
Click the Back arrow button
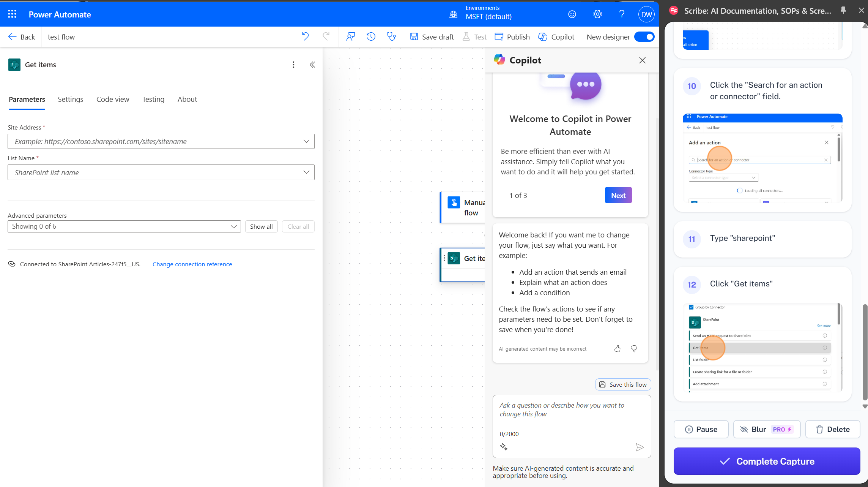click(x=21, y=37)
